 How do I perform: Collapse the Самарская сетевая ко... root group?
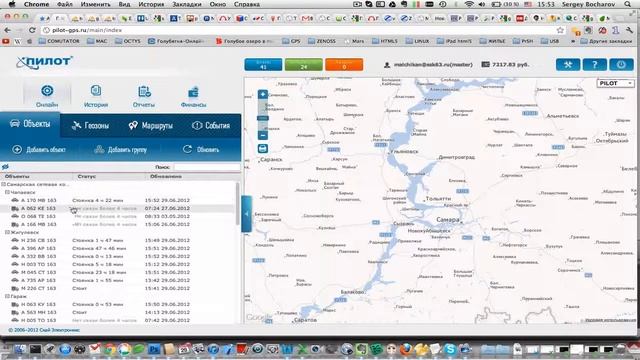click(x=4, y=184)
